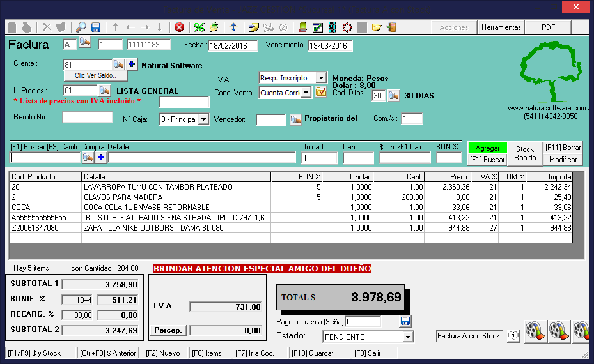Click the info icon near Factura A con Stock
This screenshot has width=594, height=364.
[x=513, y=336]
